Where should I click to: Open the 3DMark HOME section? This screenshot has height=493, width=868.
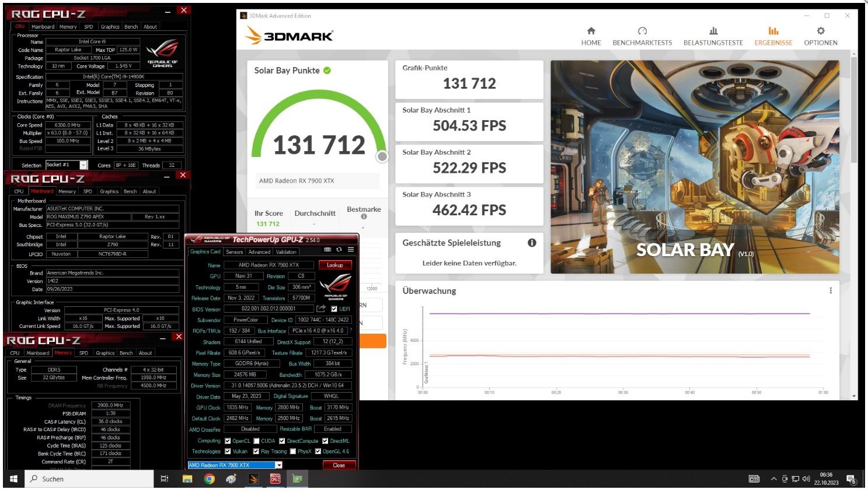[591, 36]
